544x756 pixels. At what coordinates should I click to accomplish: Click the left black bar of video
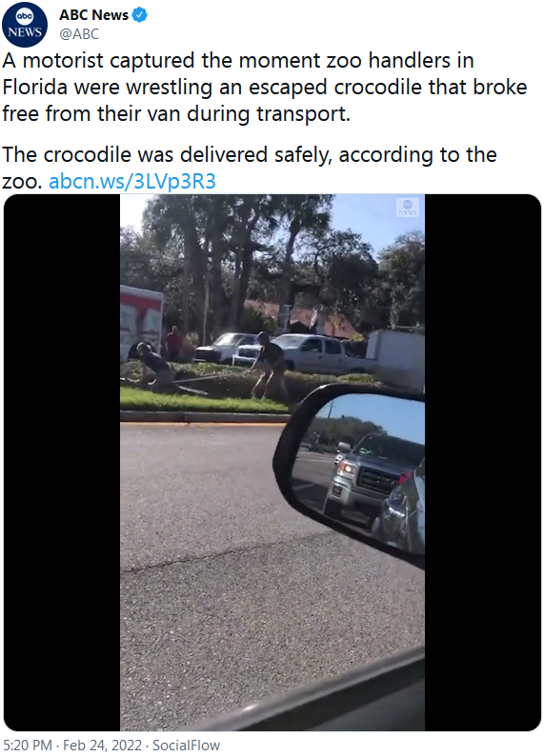tap(62, 463)
